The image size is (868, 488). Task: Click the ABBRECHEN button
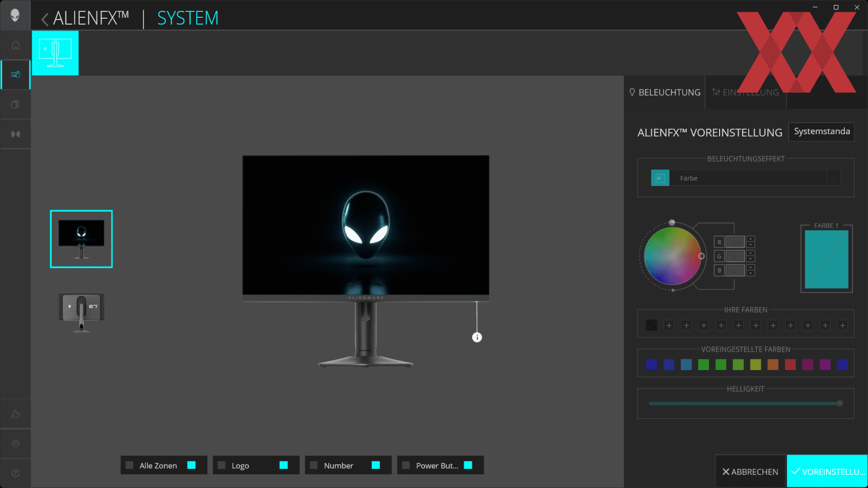click(x=750, y=471)
